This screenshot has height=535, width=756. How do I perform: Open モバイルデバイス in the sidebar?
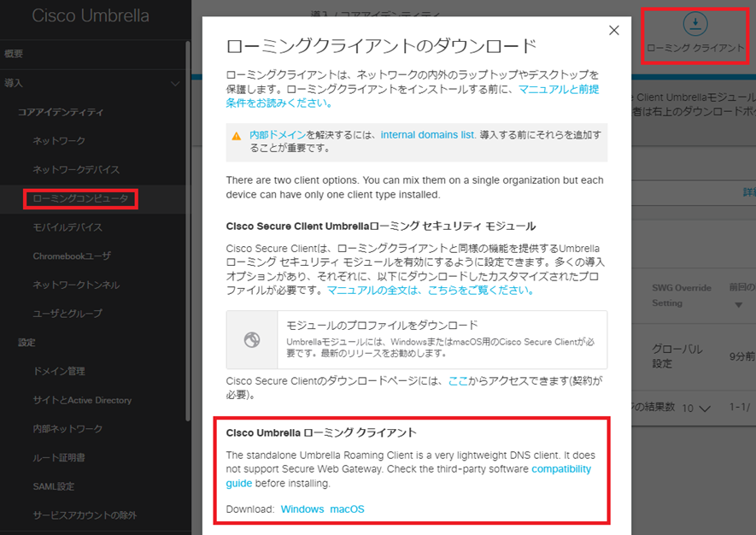pyautogui.click(x=67, y=227)
